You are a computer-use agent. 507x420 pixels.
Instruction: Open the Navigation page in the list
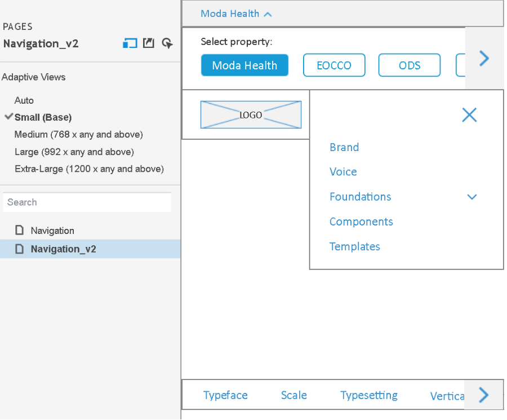point(52,231)
